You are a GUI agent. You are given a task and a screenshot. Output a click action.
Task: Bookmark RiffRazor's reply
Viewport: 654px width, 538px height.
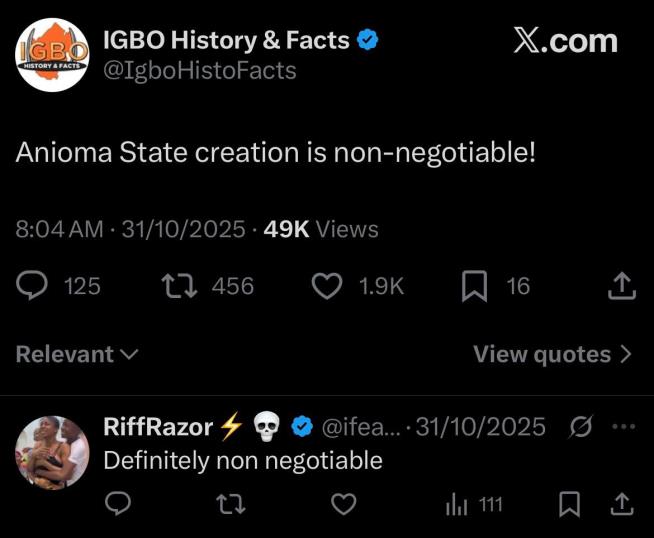(569, 505)
